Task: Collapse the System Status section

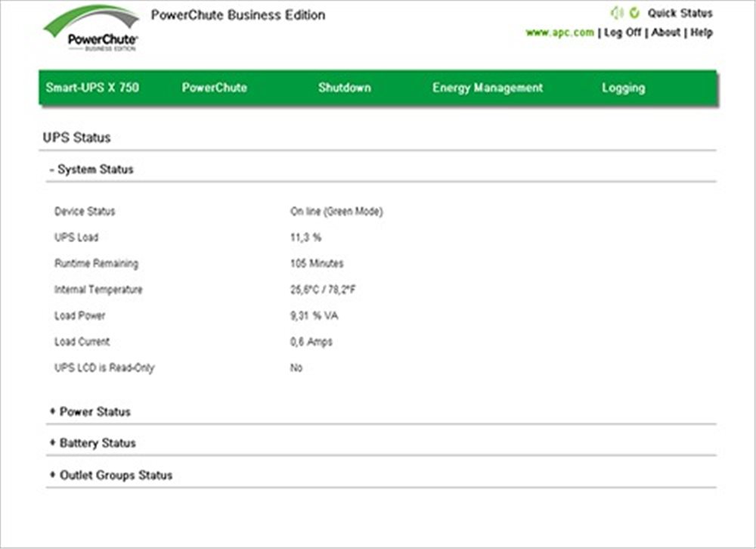Action: pos(91,170)
